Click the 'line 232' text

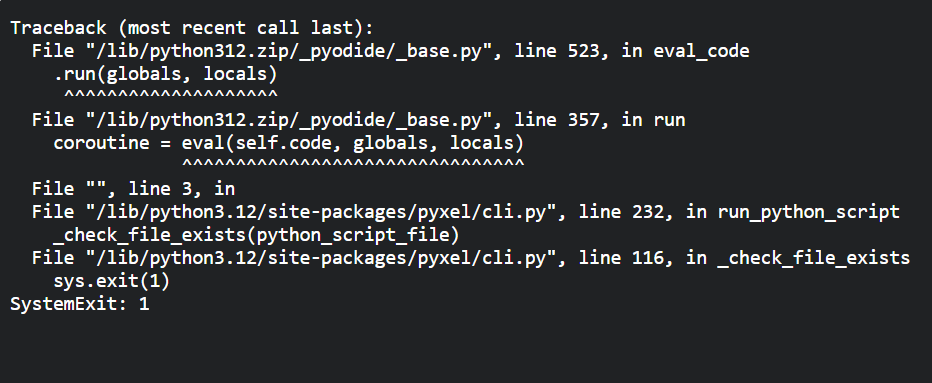[x=622, y=212]
